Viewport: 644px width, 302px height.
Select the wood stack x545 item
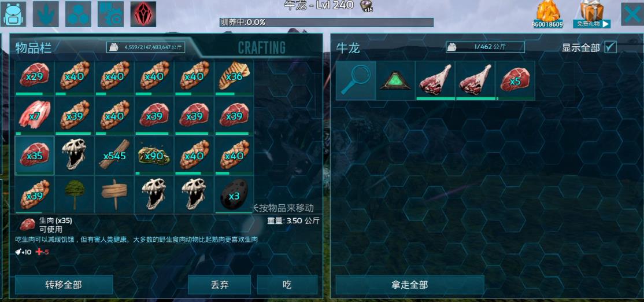(x=114, y=156)
